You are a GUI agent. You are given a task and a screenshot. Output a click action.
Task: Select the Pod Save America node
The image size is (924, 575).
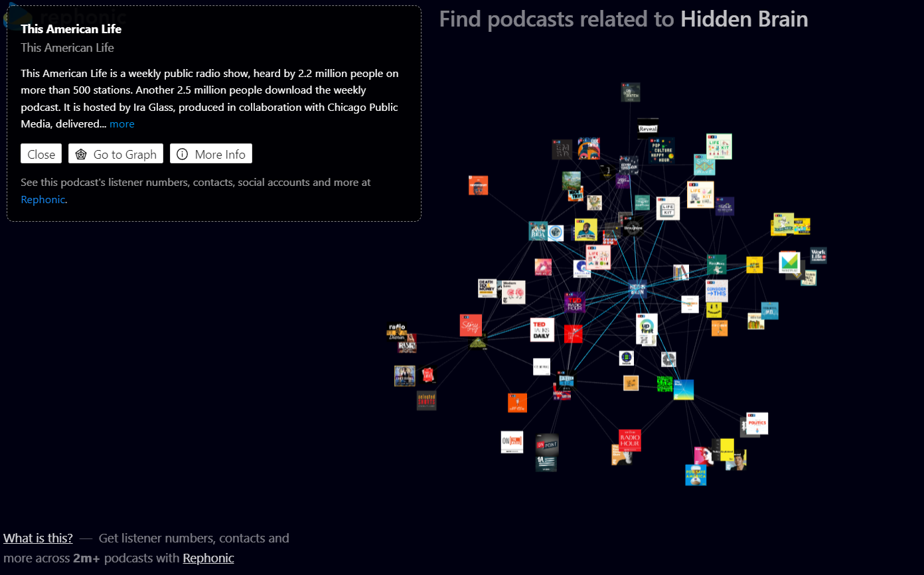click(x=696, y=475)
